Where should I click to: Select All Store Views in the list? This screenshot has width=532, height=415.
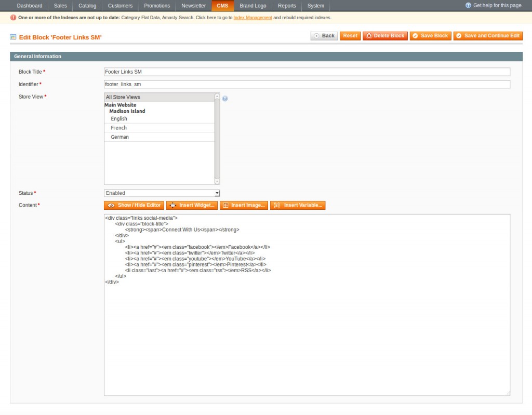coord(159,97)
